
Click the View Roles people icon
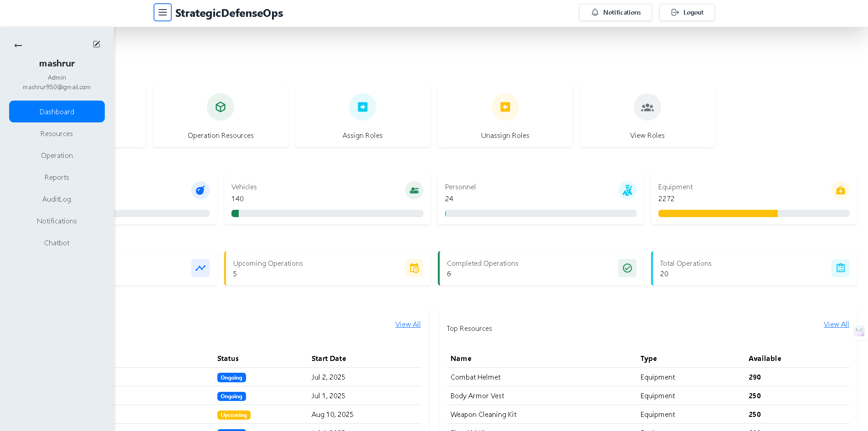click(x=647, y=107)
